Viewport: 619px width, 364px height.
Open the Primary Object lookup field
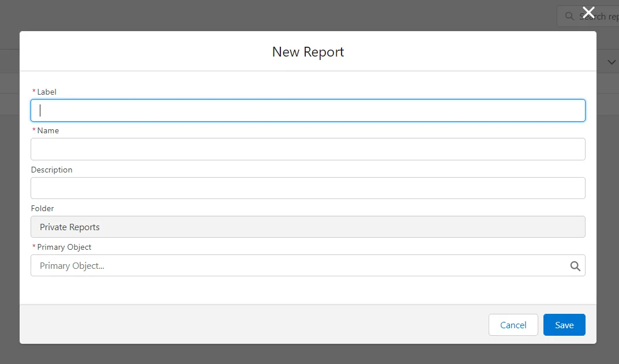click(300, 266)
